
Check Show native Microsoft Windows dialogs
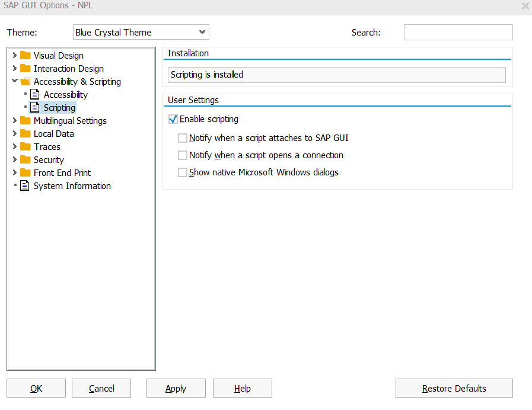[183, 172]
